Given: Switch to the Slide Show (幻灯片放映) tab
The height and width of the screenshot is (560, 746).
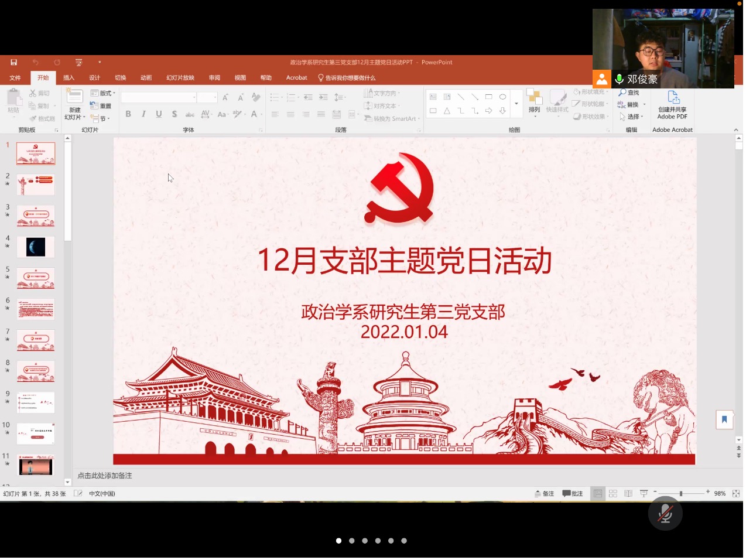Looking at the screenshot, I should click(180, 78).
